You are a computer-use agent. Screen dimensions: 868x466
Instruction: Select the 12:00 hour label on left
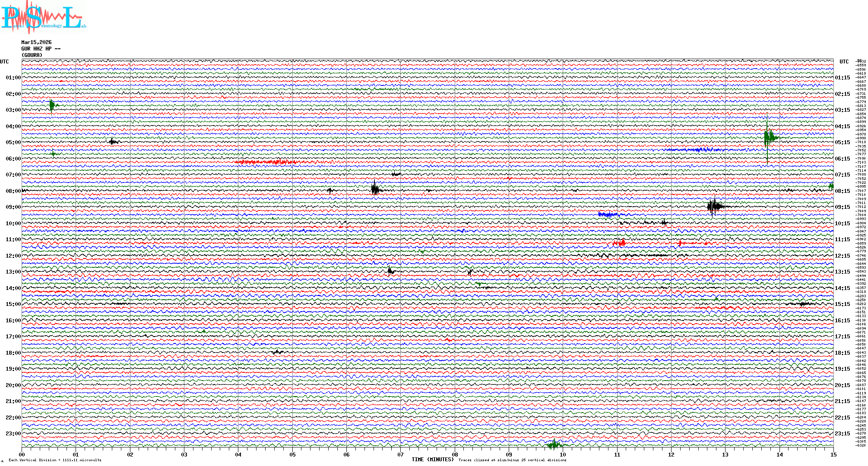(13, 256)
